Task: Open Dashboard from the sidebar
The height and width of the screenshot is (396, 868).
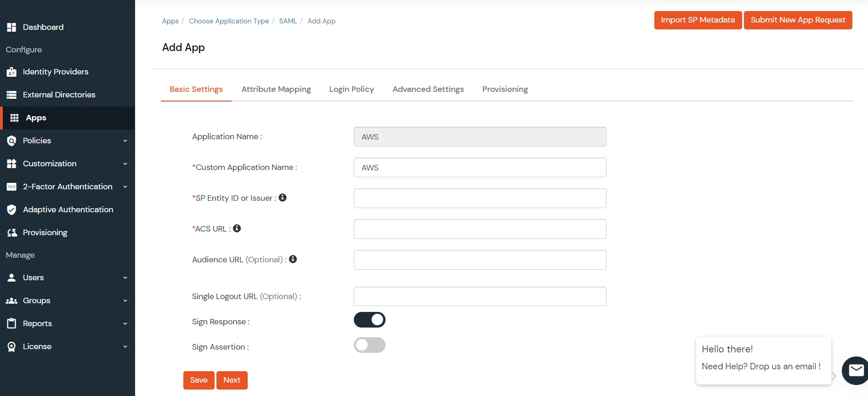Action: (68, 27)
